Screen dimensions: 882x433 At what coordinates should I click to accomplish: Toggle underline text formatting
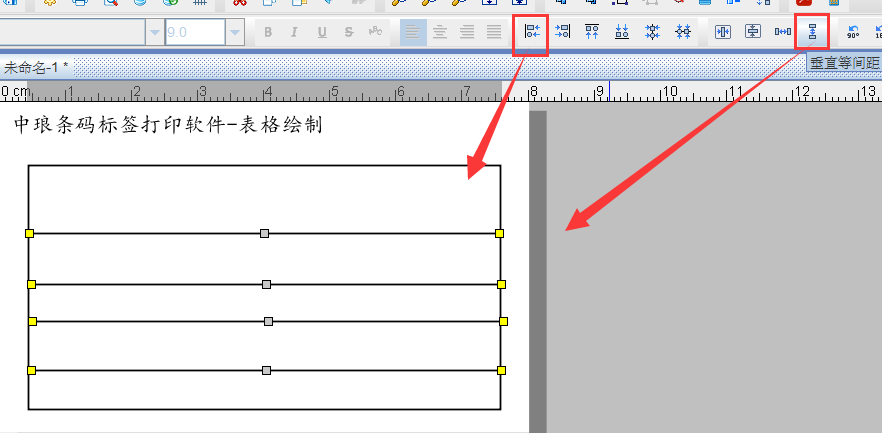pos(322,32)
